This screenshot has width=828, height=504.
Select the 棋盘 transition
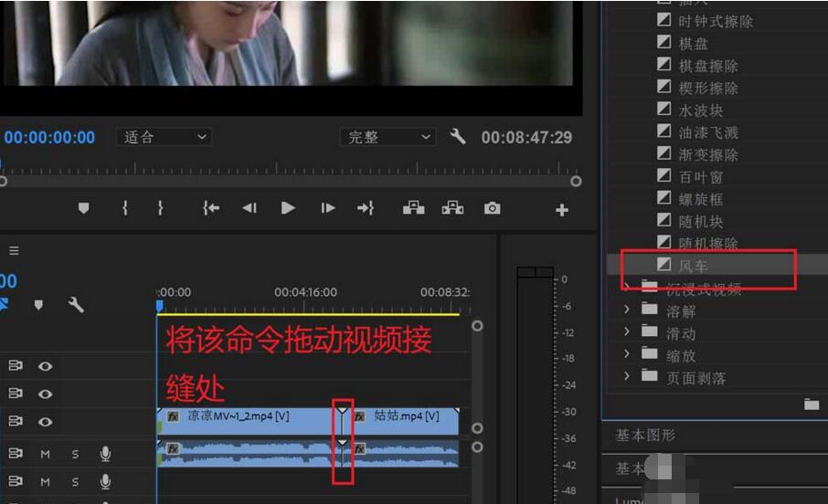coord(694,44)
